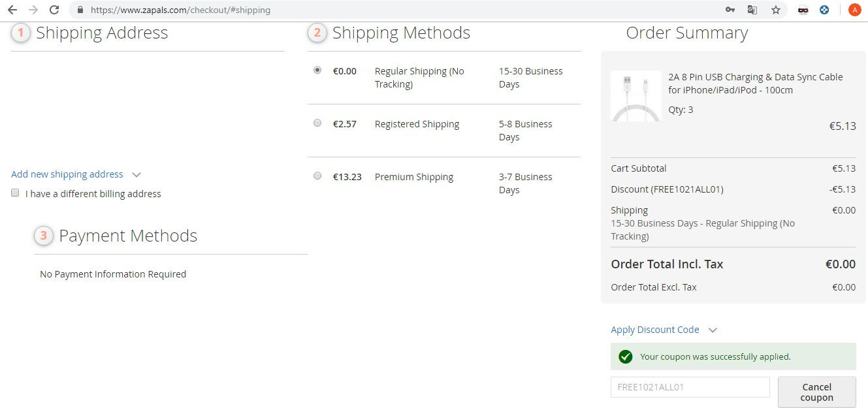The height and width of the screenshot is (408, 868).
Task: Click the masked face extension icon
Action: (803, 10)
